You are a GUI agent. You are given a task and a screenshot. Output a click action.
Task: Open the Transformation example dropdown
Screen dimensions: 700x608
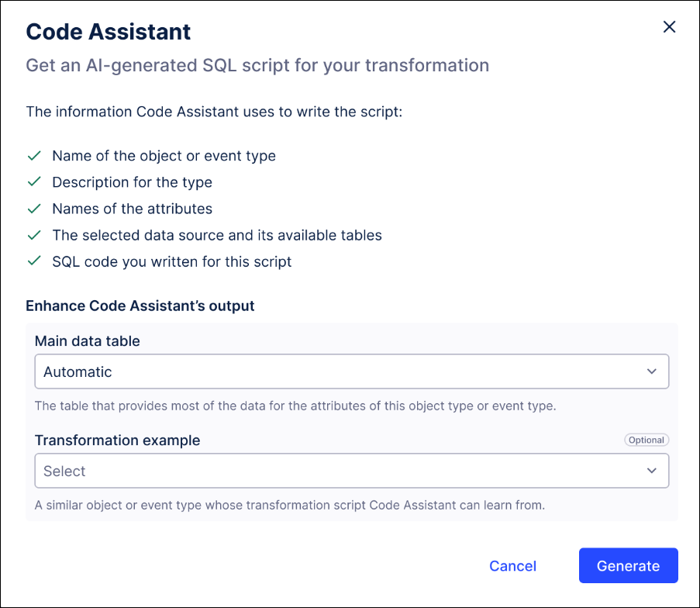coord(351,471)
